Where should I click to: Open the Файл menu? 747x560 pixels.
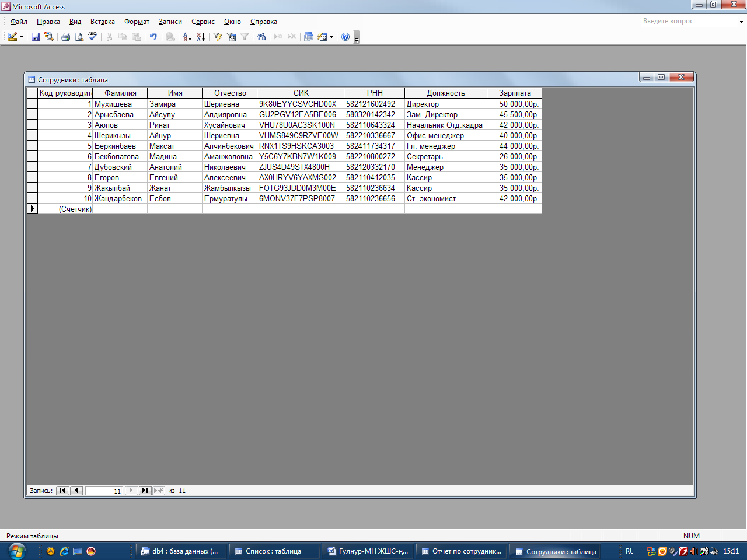click(19, 22)
